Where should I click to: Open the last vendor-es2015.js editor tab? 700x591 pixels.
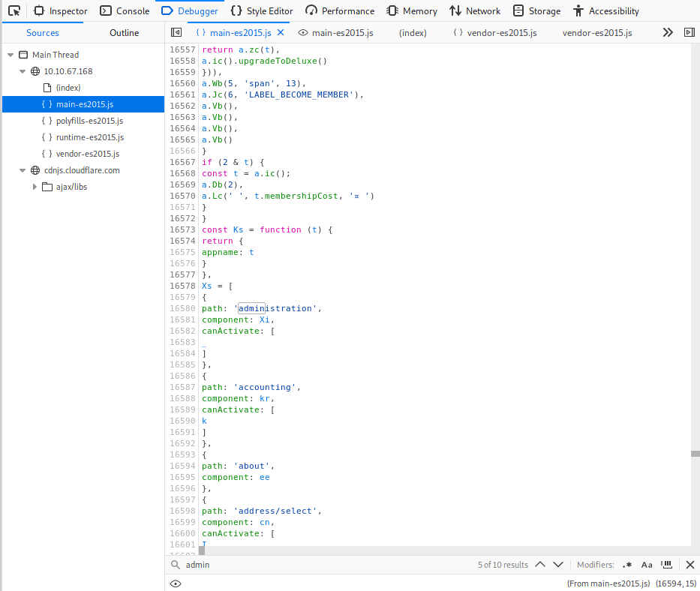pos(597,32)
